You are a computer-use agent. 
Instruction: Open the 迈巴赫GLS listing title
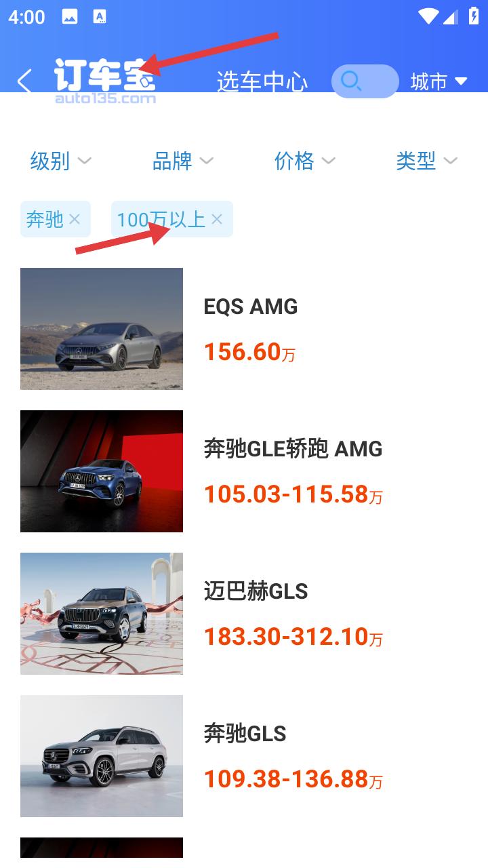coord(256,591)
